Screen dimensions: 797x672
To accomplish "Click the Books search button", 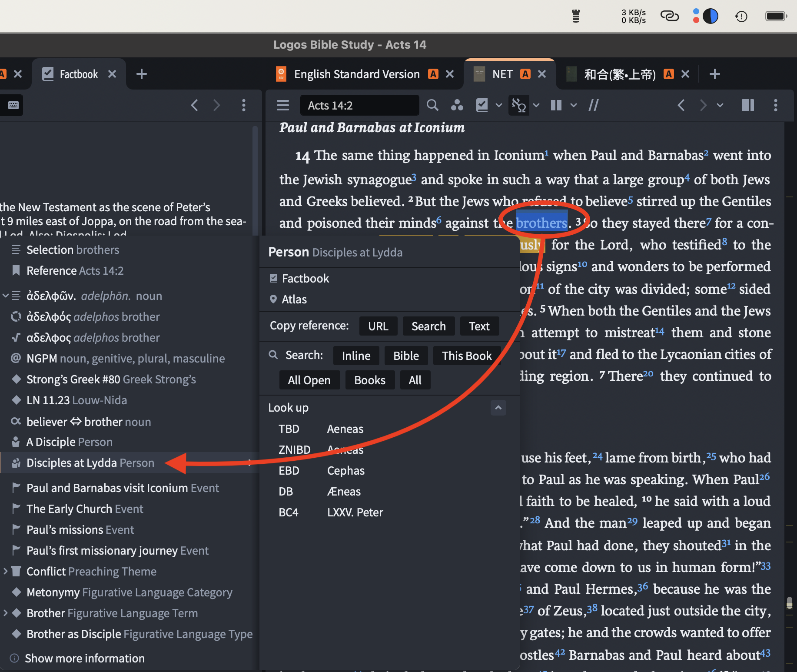I will click(370, 380).
